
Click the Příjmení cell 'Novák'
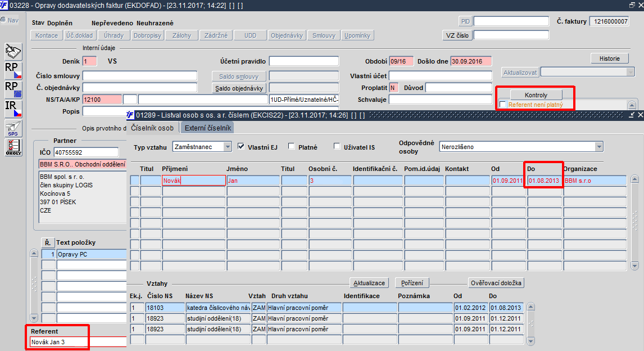193,181
